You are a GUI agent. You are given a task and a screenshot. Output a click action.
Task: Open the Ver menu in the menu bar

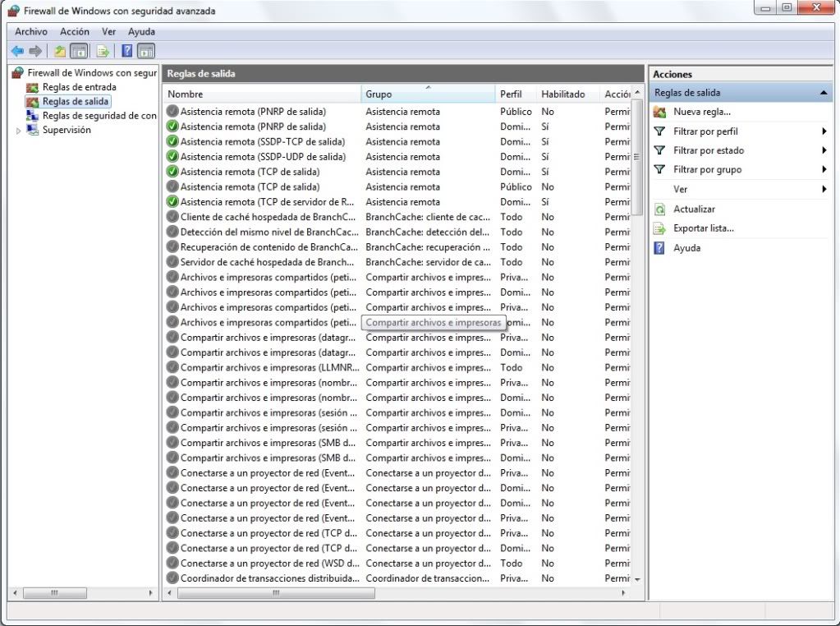coord(108,31)
